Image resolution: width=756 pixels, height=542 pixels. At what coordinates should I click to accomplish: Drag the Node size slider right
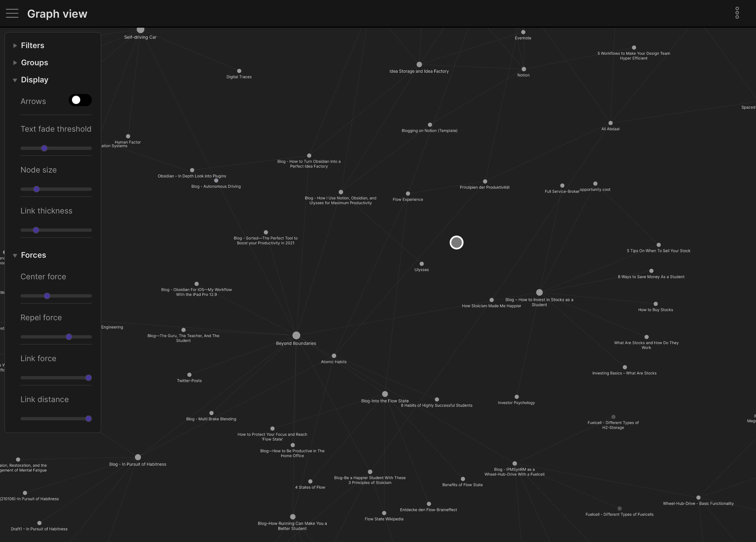point(37,189)
